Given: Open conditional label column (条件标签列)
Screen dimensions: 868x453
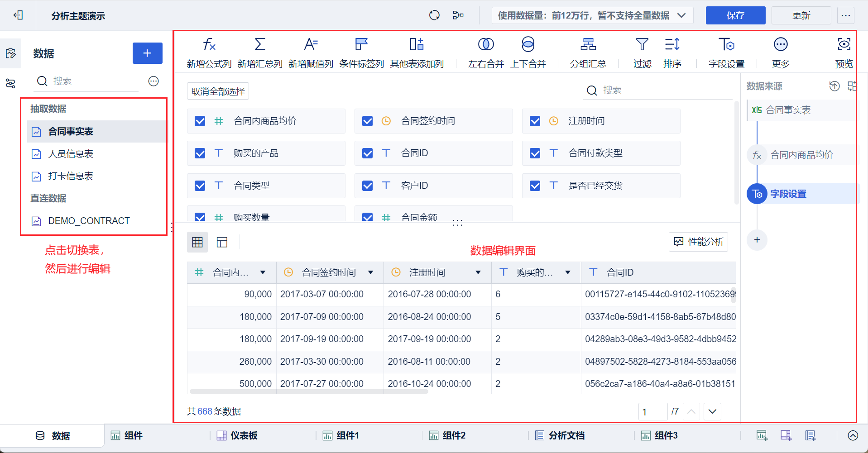Looking at the screenshot, I should (361, 52).
